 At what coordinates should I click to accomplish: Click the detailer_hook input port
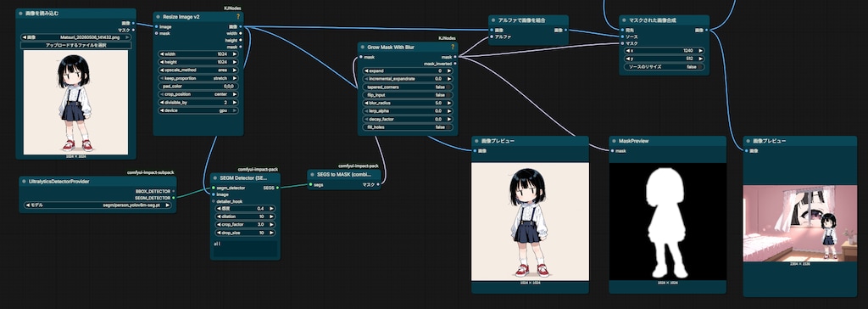213,201
